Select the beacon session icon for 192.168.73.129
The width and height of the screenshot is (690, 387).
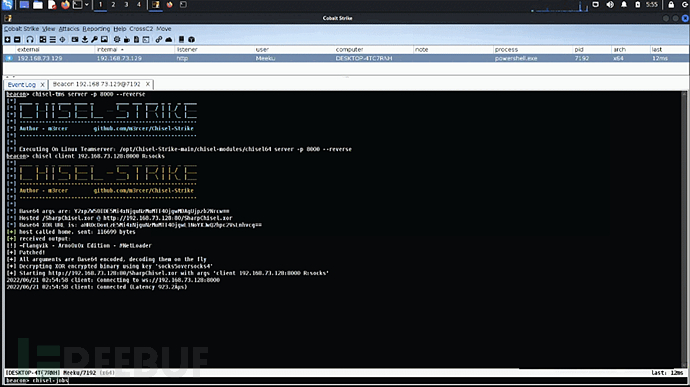(9, 58)
